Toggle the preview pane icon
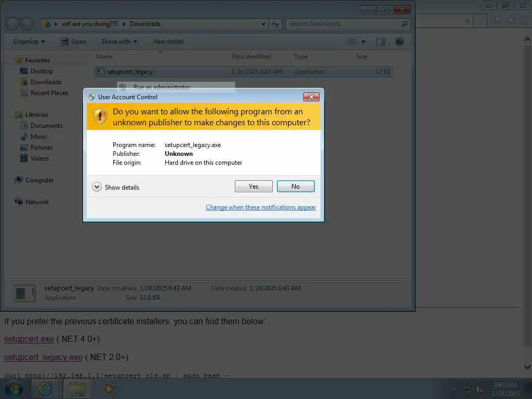532x399 pixels. (x=381, y=42)
